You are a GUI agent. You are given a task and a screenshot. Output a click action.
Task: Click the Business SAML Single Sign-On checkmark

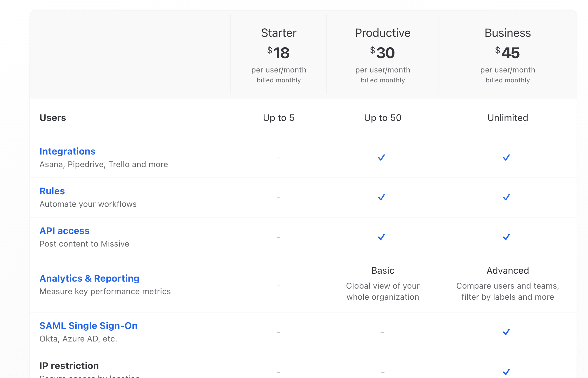(507, 332)
